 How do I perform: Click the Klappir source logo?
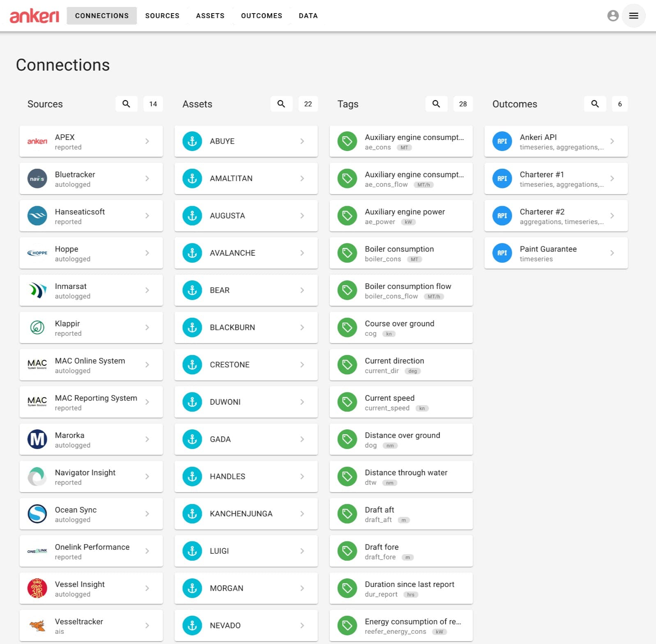tap(37, 328)
